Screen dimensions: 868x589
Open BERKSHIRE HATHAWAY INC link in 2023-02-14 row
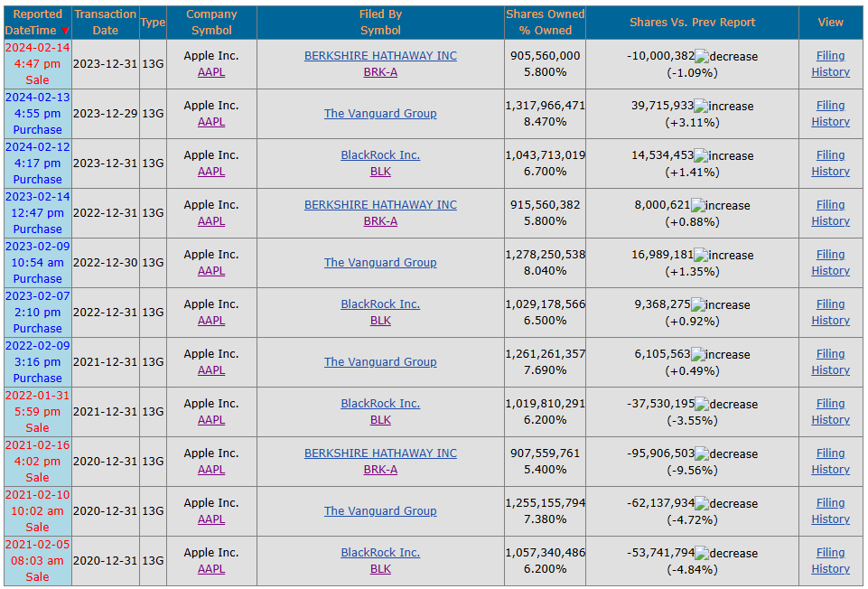(x=380, y=205)
